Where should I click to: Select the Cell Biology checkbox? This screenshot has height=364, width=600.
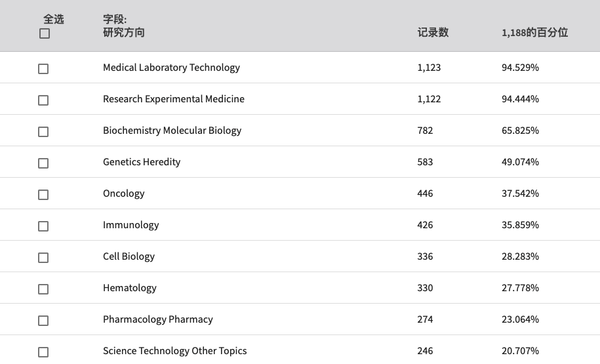43,258
